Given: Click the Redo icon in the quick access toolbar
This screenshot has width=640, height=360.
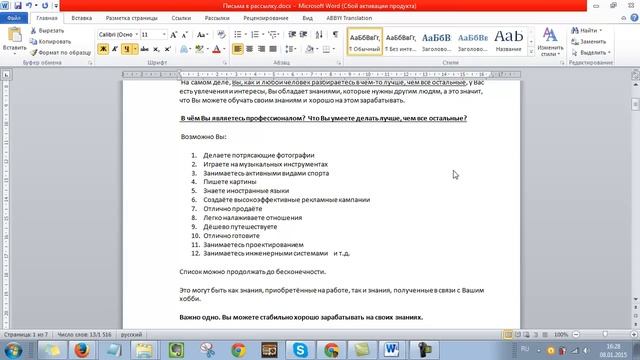Looking at the screenshot, I should pos(45,6).
